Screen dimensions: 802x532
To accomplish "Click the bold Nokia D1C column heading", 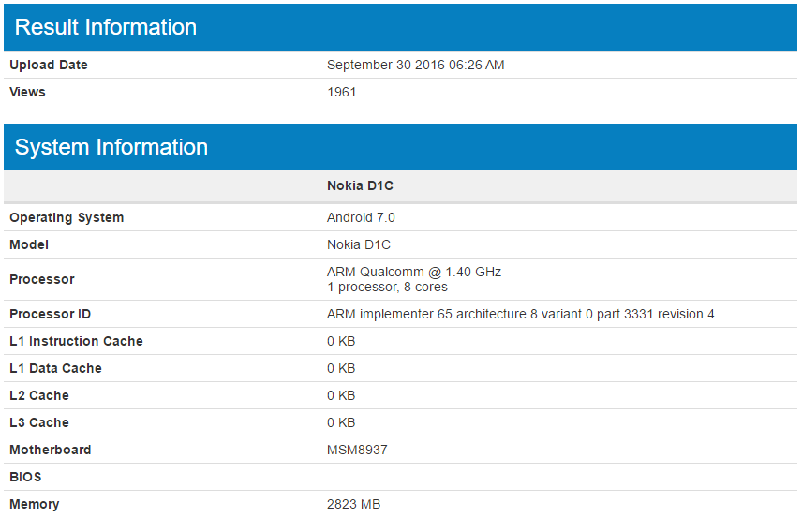I will pos(360,185).
